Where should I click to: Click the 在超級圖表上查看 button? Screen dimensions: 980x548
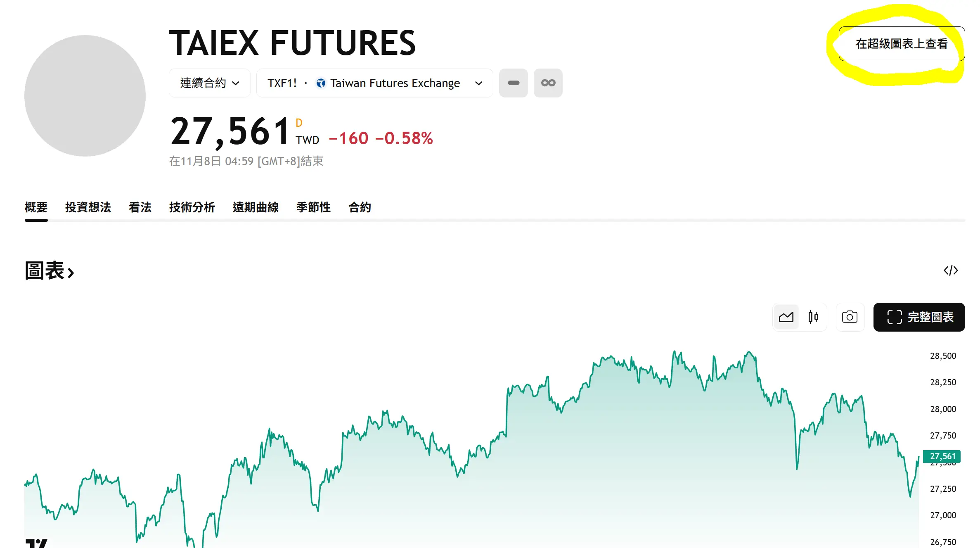pos(902,44)
